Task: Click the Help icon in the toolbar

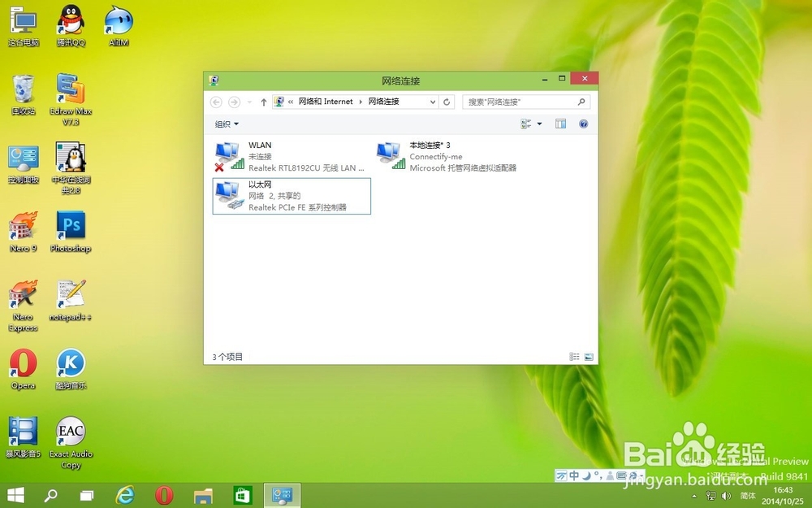Action: 583,124
